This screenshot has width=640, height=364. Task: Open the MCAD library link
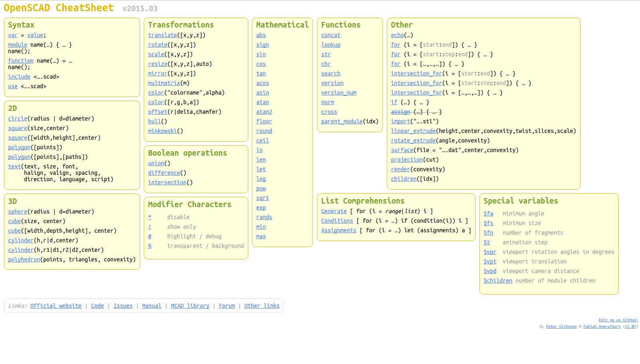[x=190, y=306]
